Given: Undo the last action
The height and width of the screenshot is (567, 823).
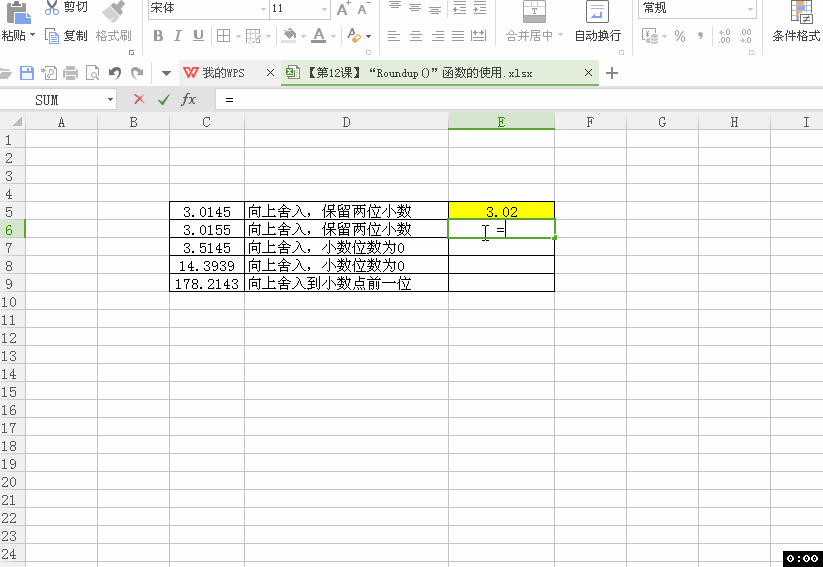Looking at the screenshot, I should [115, 73].
